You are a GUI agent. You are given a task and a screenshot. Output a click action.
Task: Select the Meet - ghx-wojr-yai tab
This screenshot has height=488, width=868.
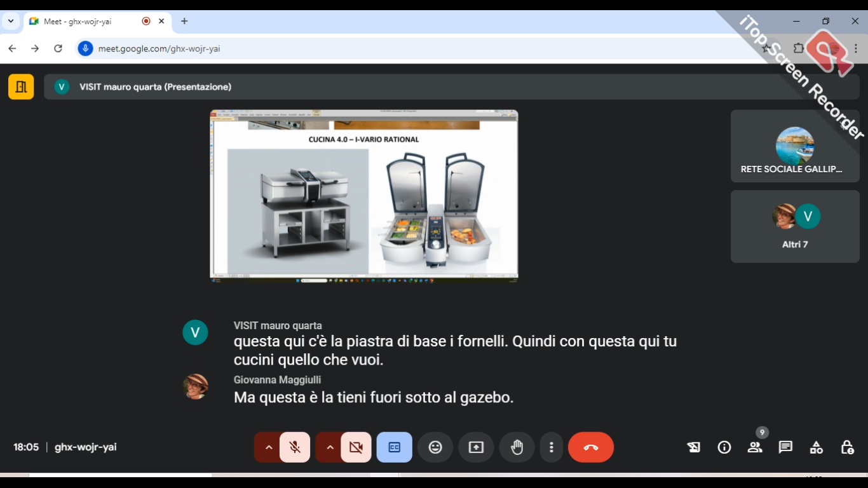pyautogui.click(x=97, y=22)
